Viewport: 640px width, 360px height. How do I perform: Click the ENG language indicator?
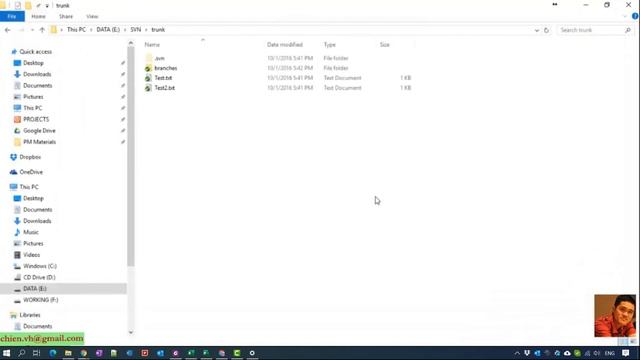[x=610, y=353]
